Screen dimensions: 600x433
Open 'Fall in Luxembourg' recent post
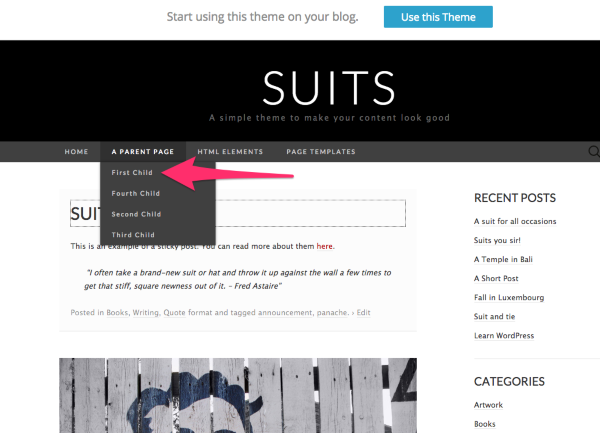click(x=509, y=297)
